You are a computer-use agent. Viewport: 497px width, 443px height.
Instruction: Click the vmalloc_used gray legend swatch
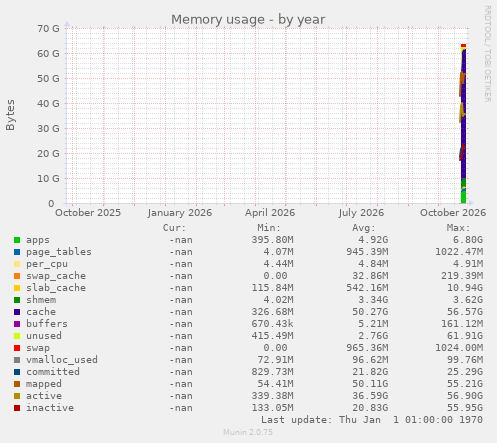[x=17, y=360]
